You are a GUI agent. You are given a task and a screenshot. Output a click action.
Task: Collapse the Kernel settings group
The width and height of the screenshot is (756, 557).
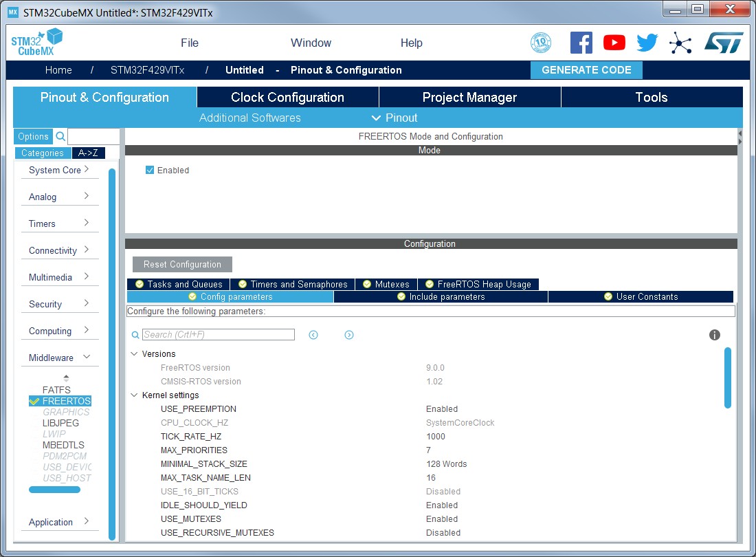tap(134, 395)
